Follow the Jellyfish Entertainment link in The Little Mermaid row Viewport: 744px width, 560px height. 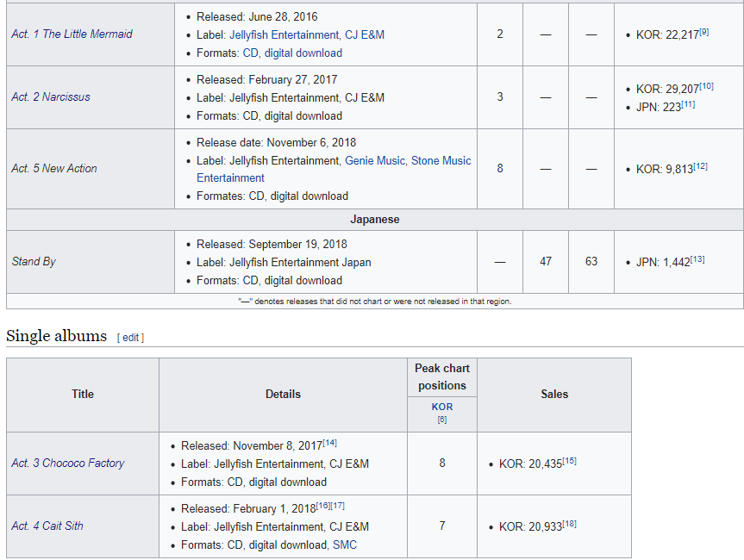(x=284, y=34)
